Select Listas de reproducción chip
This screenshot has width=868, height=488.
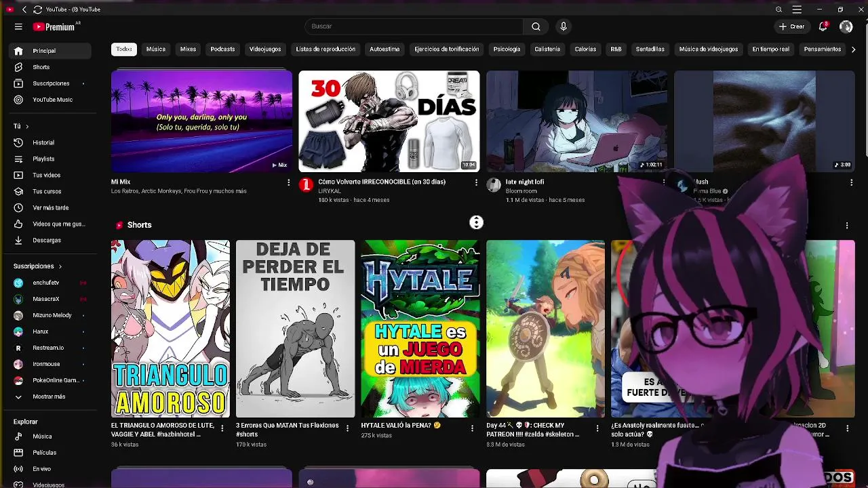coord(325,49)
